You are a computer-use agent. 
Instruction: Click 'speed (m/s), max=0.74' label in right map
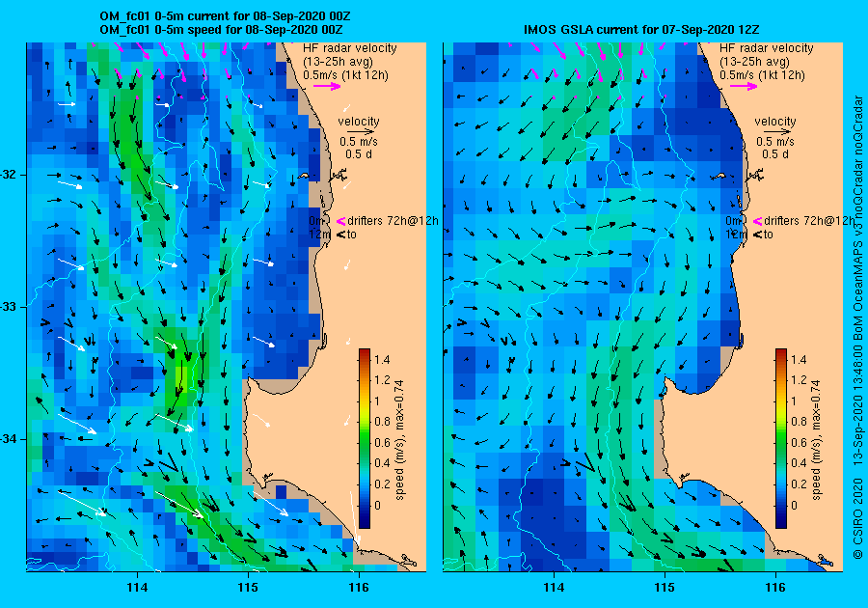coord(817,440)
